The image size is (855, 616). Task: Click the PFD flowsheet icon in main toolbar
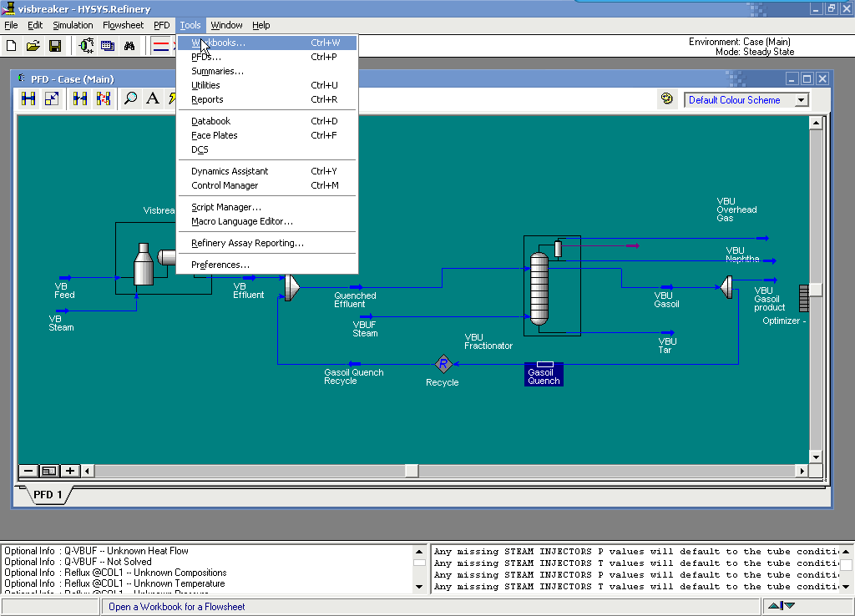(86, 46)
